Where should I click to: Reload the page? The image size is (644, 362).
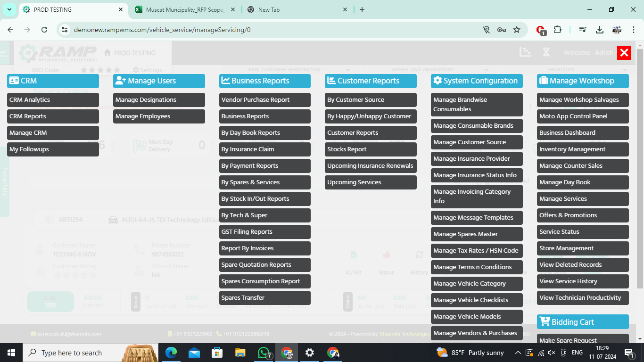click(x=44, y=30)
